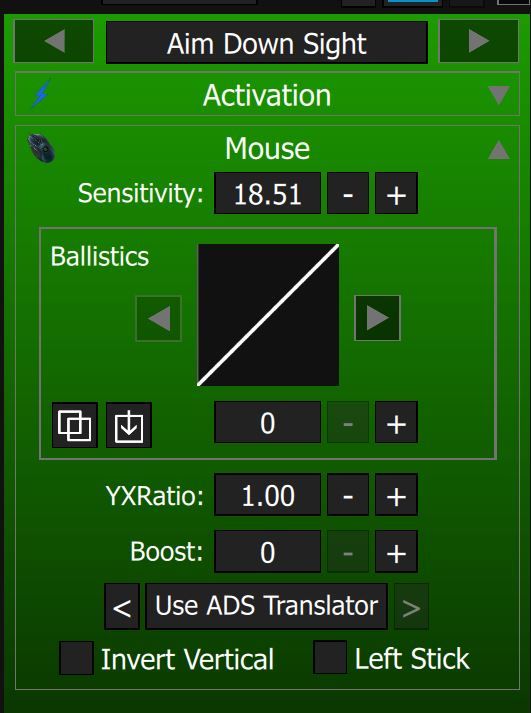The image size is (531, 713).
Task: Select the Use ADS Translator option
Action: pyautogui.click(x=266, y=607)
